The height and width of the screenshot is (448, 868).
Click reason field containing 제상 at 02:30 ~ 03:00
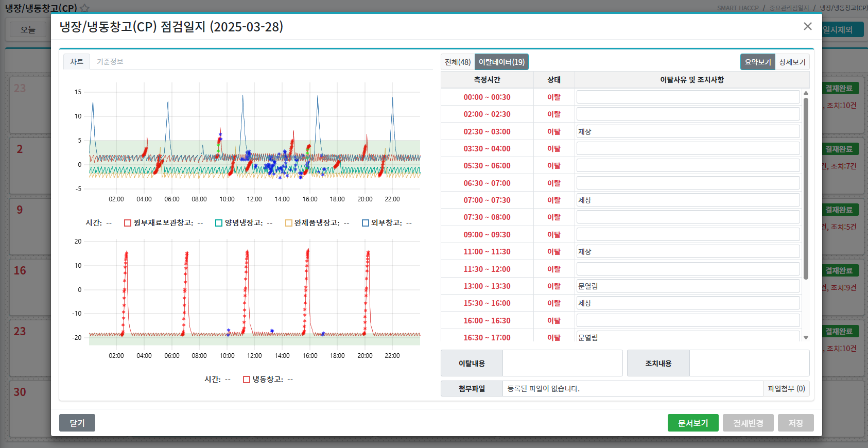tap(688, 131)
